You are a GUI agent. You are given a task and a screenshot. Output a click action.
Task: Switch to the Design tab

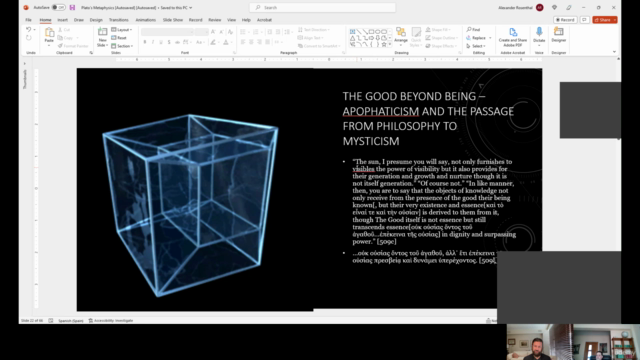pyautogui.click(x=96, y=20)
